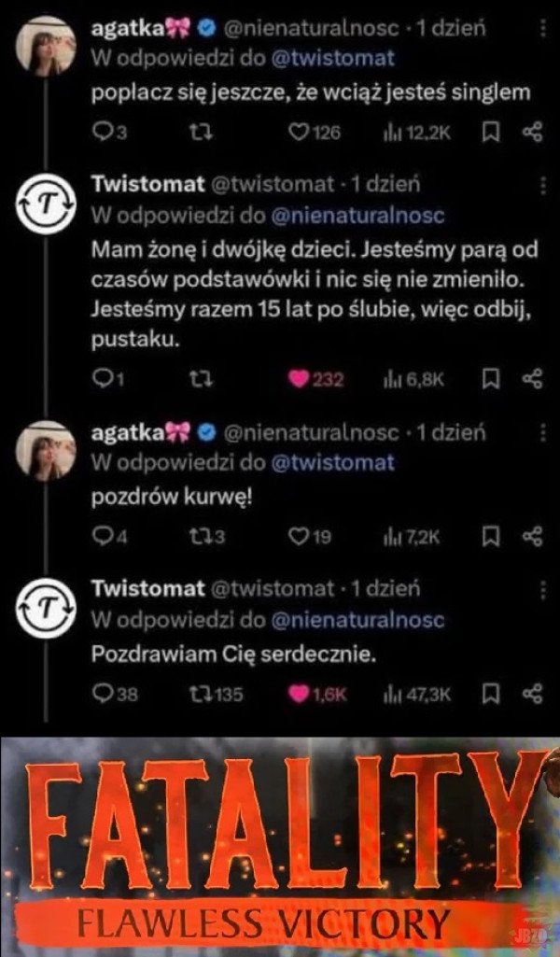Unlike Twistomat's tweet with 232 likes

299,378
